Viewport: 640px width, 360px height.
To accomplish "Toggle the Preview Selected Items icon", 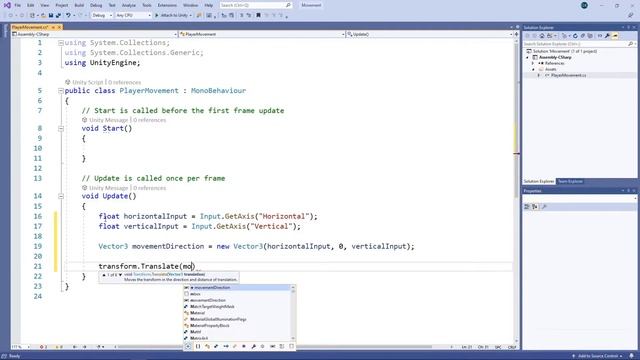I will pyautogui.click(x=615, y=36).
